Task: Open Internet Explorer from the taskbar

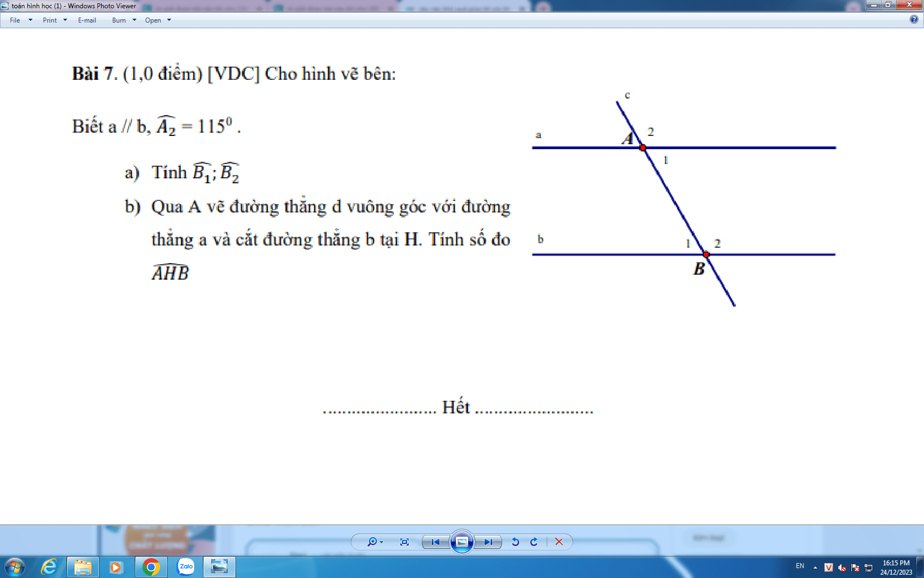Action: [x=49, y=566]
